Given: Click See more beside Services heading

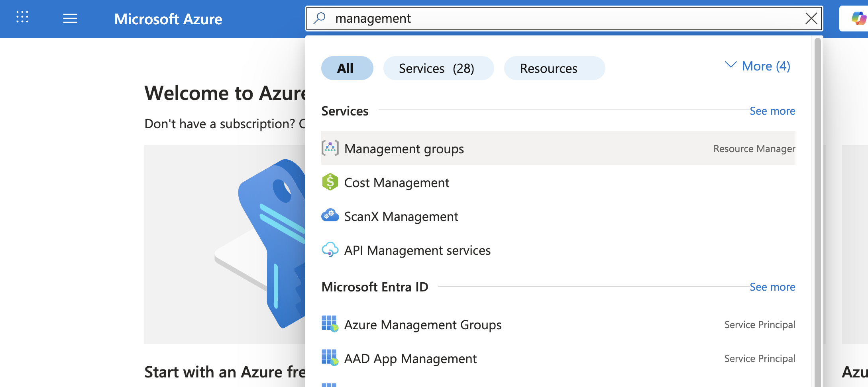Looking at the screenshot, I should pos(772,111).
